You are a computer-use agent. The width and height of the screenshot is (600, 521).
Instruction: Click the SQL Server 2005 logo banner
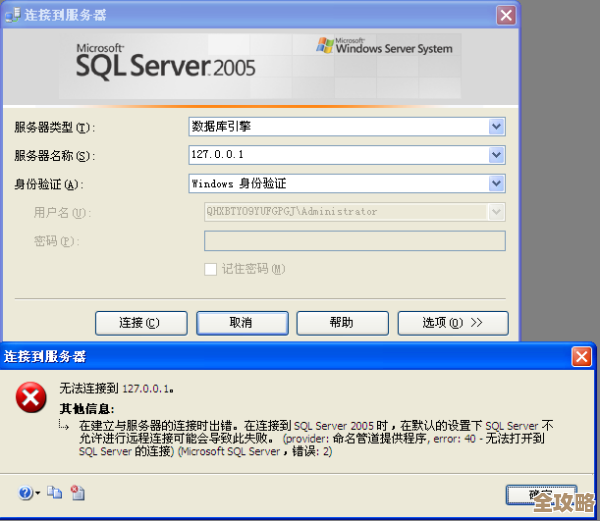165,62
